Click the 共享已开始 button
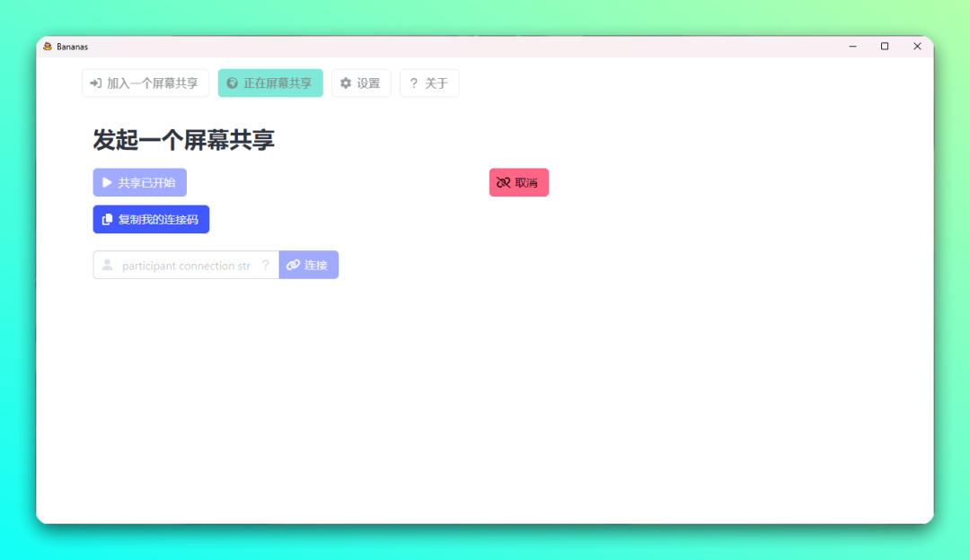Image resolution: width=970 pixels, height=560 pixels. click(x=140, y=183)
